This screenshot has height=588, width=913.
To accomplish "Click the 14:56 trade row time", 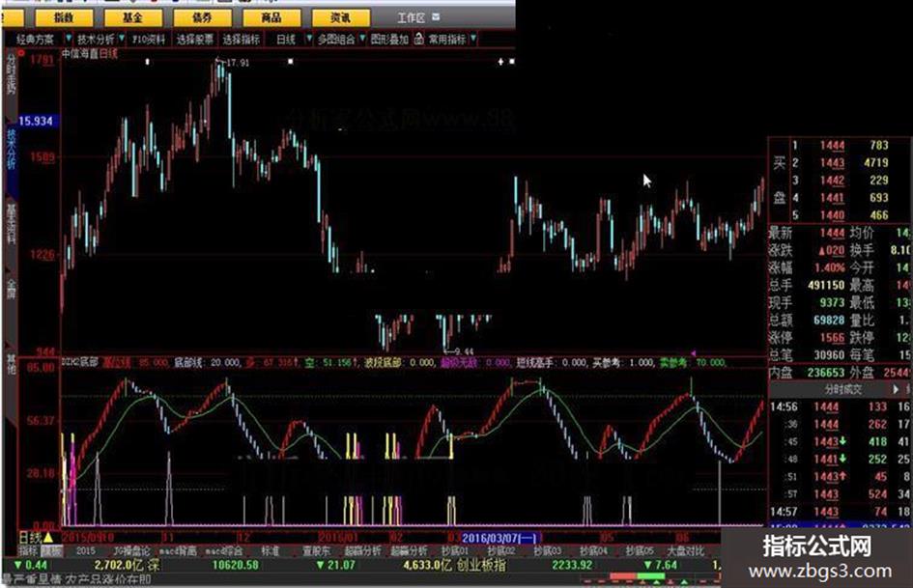I will (784, 406).
